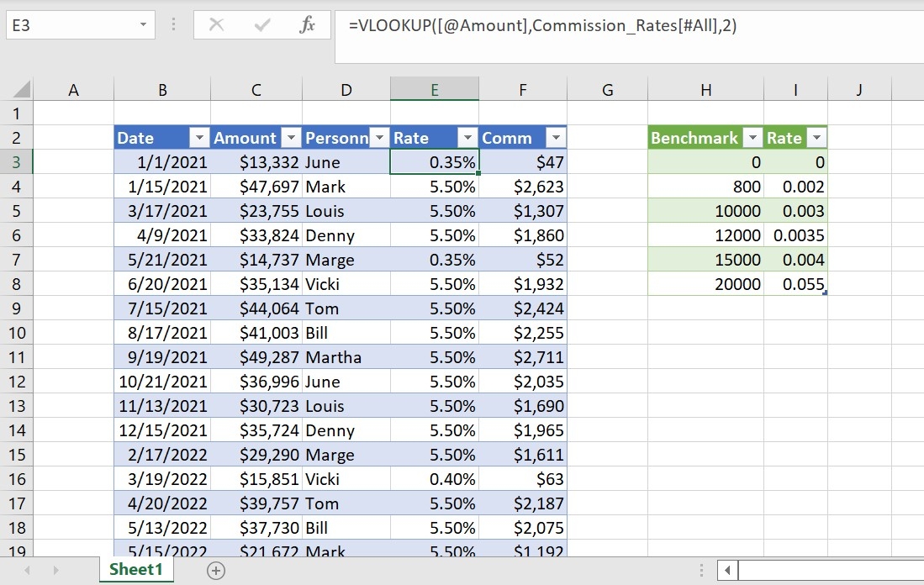
Task: Click the scrollbar's left arrow icon
Action: pos(726,569)
